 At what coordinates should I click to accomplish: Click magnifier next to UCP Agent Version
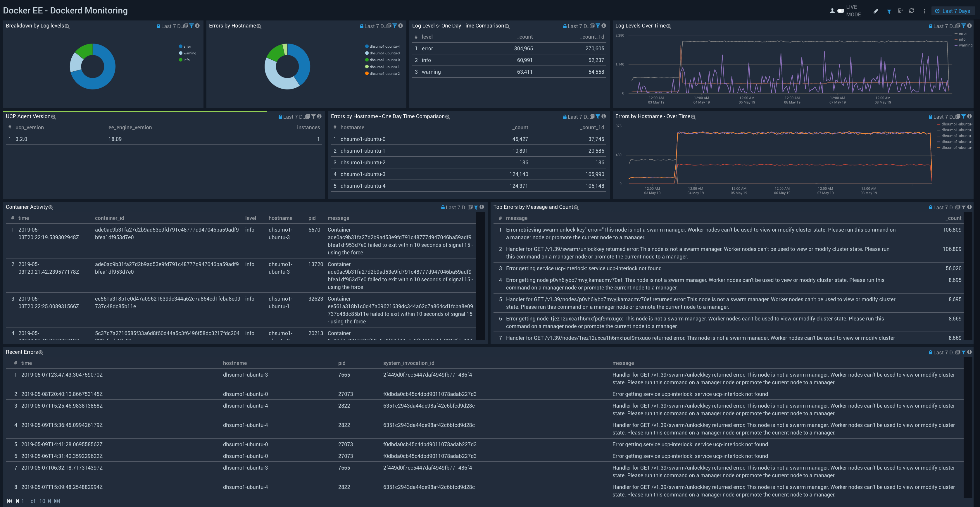pyautogui.click(x=54, y=117)
